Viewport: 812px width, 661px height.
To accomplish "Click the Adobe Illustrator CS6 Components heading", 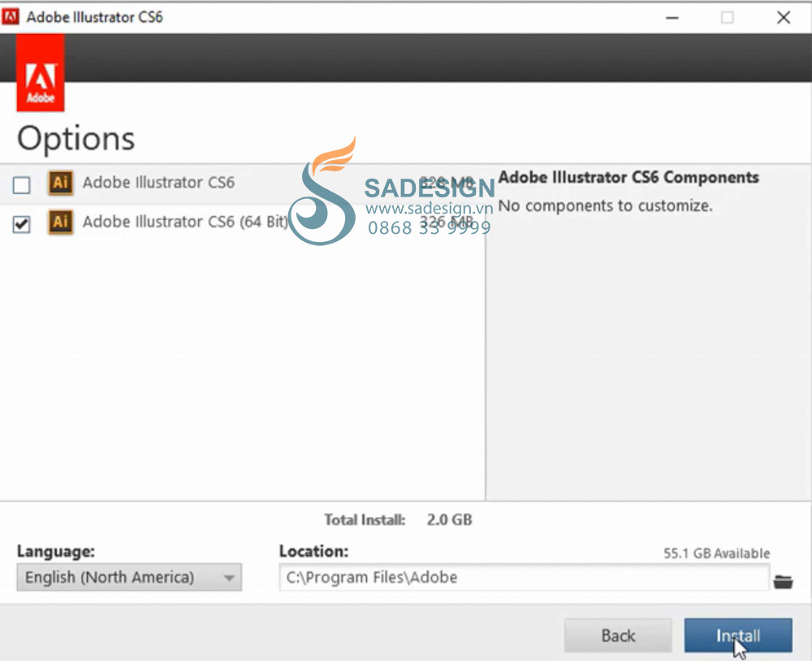I will click(x=628, y=177).
